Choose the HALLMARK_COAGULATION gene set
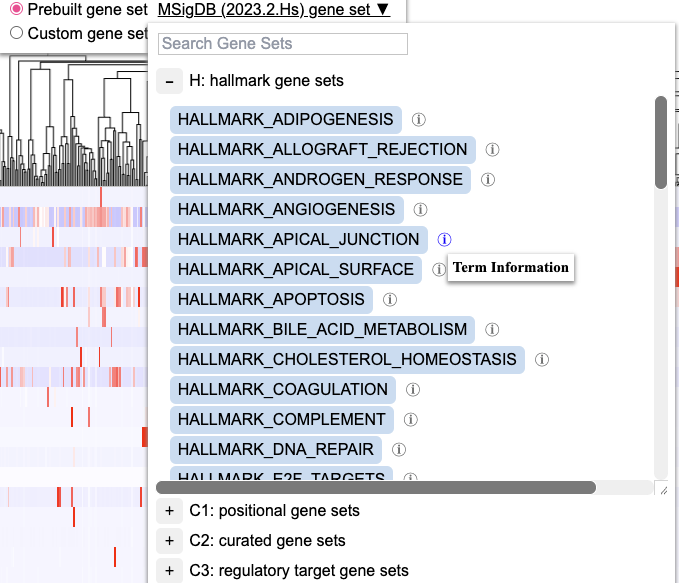This screenshot has width=679, height=583. 283,389
